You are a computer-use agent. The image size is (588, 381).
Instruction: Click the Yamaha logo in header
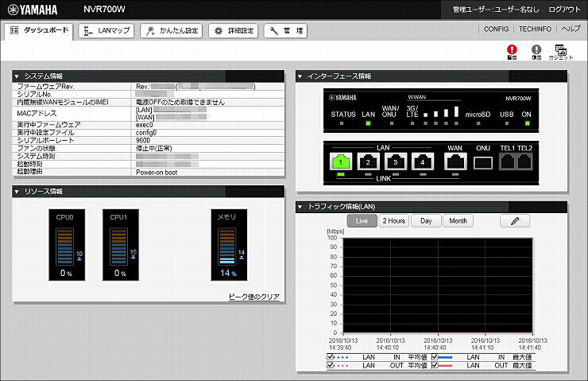click(33, 10)
